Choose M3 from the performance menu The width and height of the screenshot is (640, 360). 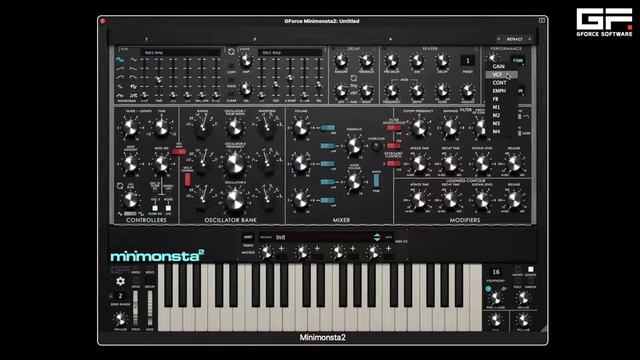pos(496,123)
